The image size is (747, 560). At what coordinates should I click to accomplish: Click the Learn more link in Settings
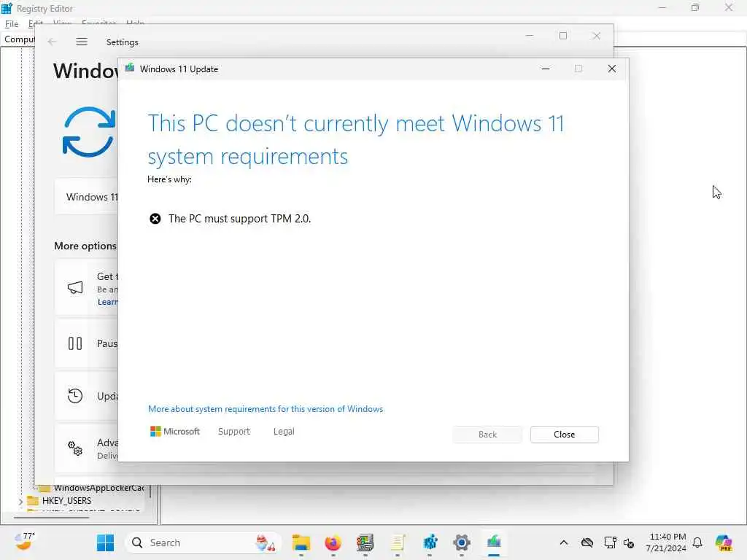pos(108,302)
